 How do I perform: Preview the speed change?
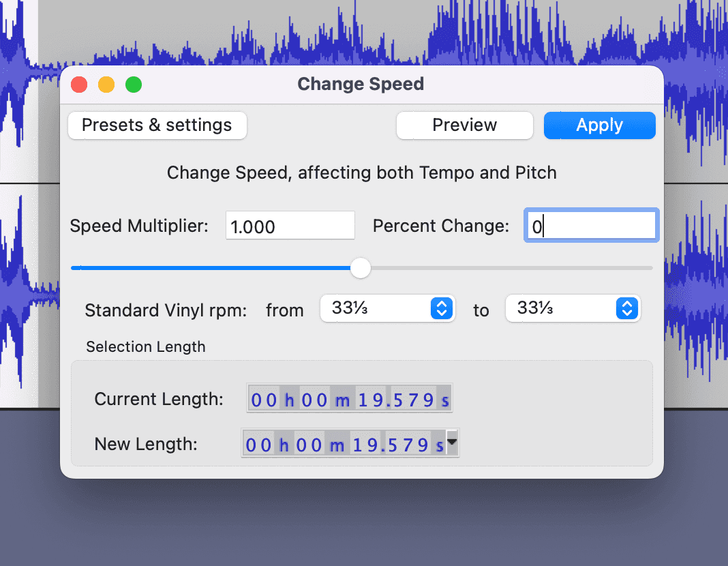pos(464,125)
